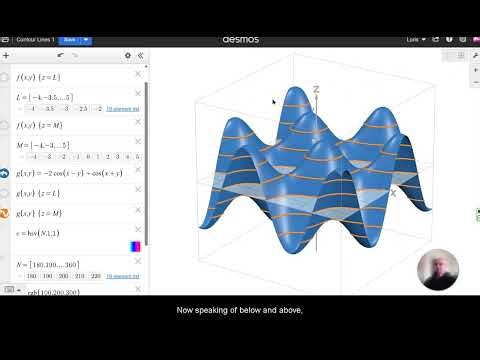Click the share graph icon
This screenshot has height=360, width=480.
point(435,39)
